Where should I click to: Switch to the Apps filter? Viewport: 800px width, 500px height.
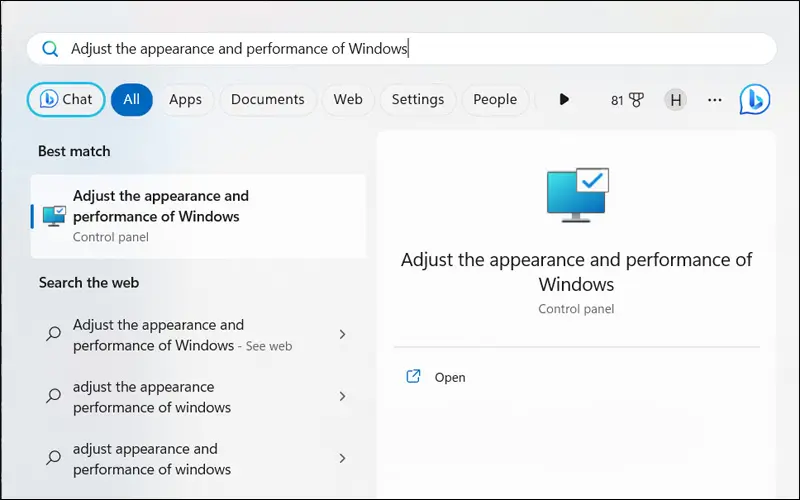pos(185,99)
